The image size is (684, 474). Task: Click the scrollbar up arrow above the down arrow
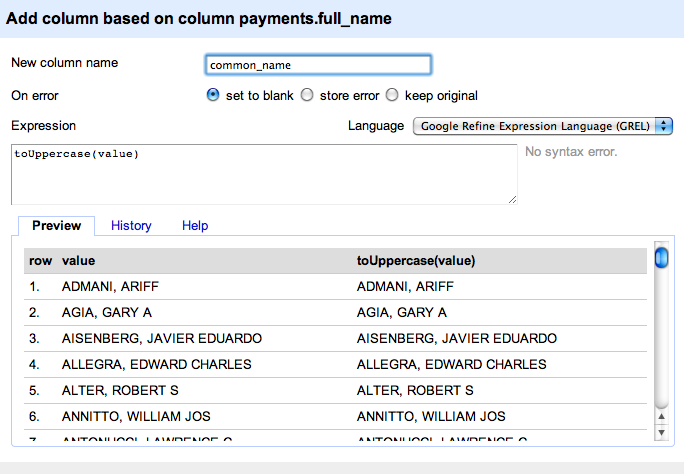(x=661, y=416)
